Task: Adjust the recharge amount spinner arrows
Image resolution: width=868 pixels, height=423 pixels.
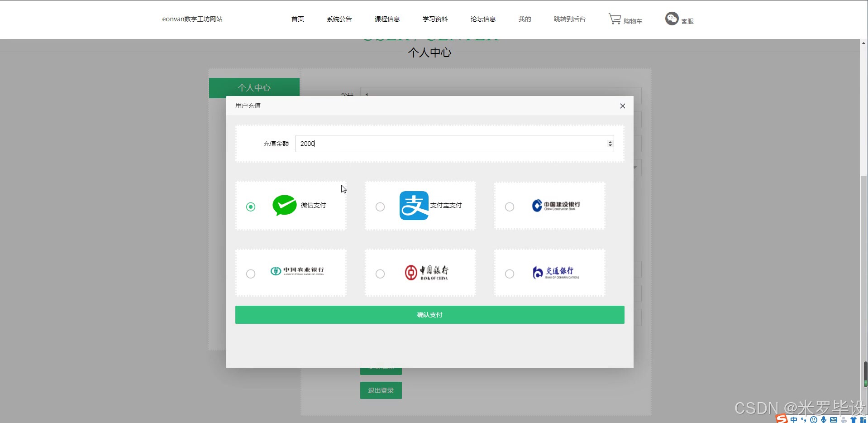Action: [610, 144]
